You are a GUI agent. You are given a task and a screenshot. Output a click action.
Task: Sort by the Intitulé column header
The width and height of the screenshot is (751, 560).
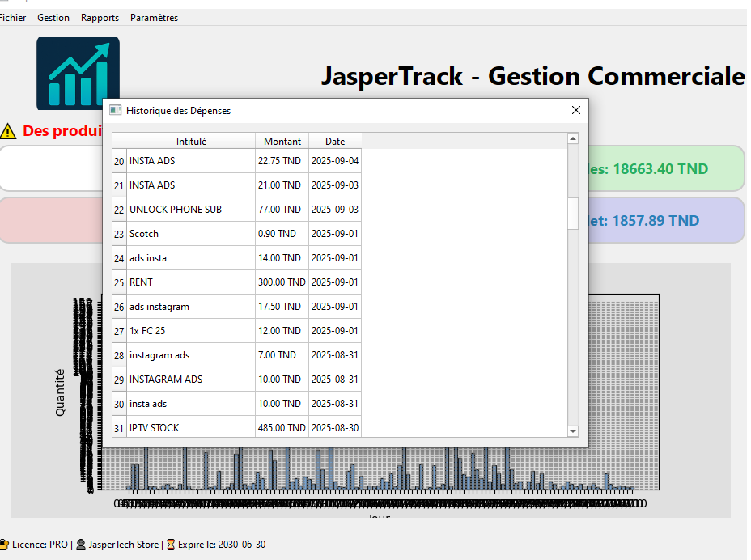pos(191,142)
